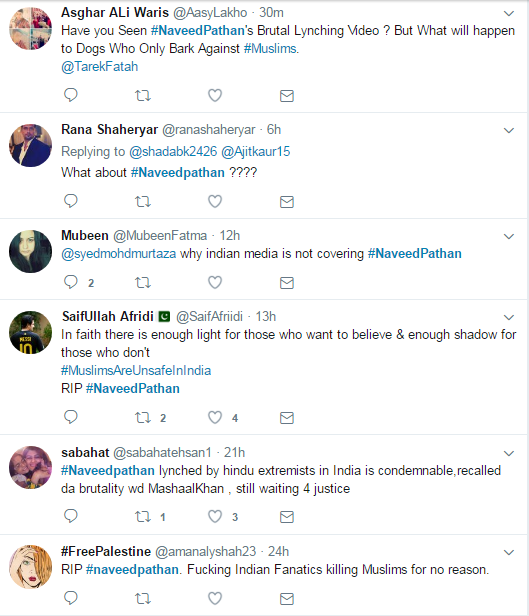Expand more options for sabahat's tweet
529x616 pixels.
(x=509, y=453)
